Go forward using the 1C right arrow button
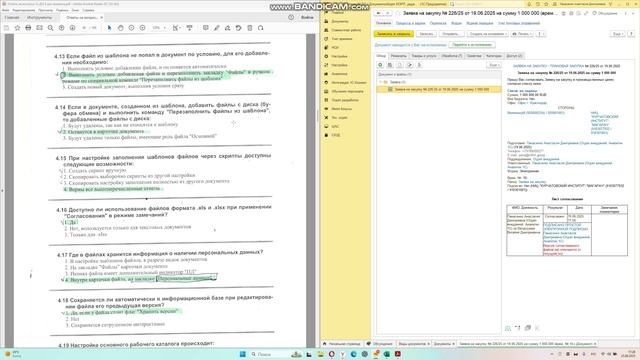The image size is (640, 360). pos(387,13)
